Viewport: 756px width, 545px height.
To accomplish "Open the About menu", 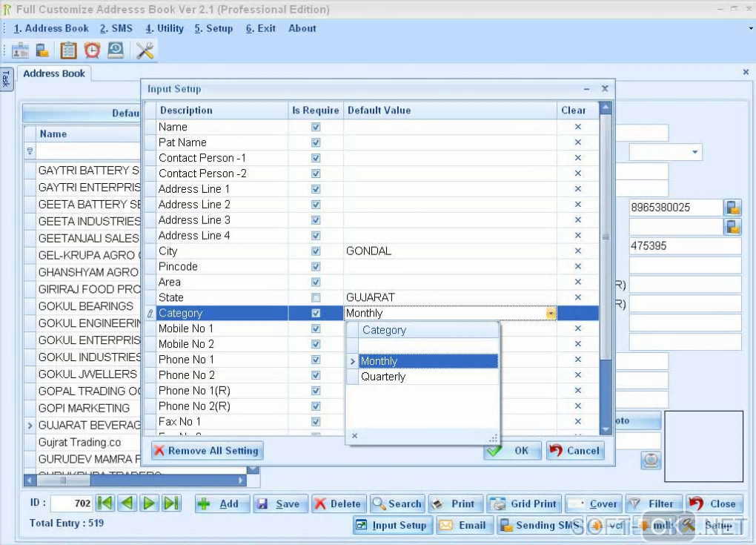I will click(302, 28).
